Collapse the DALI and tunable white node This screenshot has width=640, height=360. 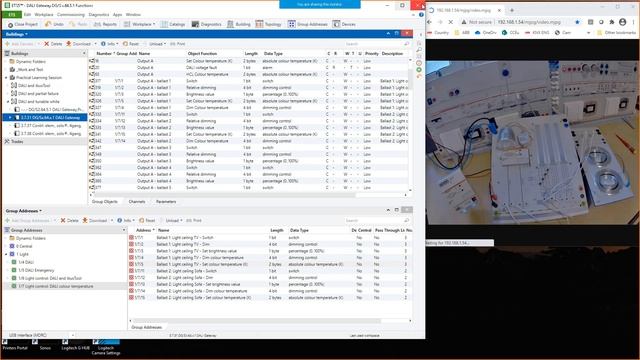[8, 102]
